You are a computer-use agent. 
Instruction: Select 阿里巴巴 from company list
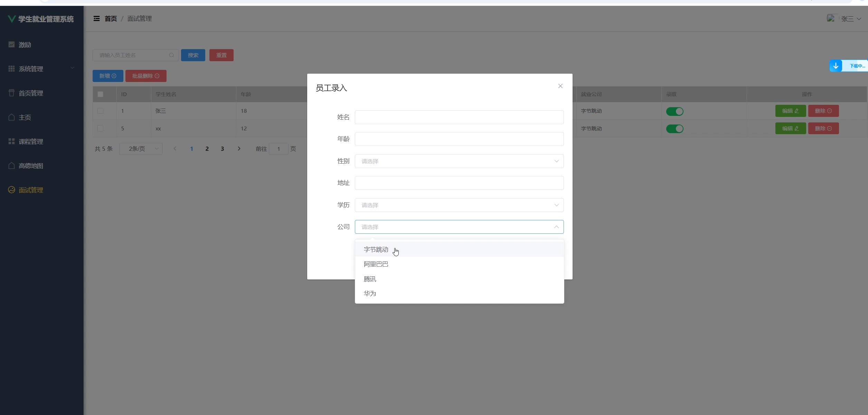pos(376,264)
